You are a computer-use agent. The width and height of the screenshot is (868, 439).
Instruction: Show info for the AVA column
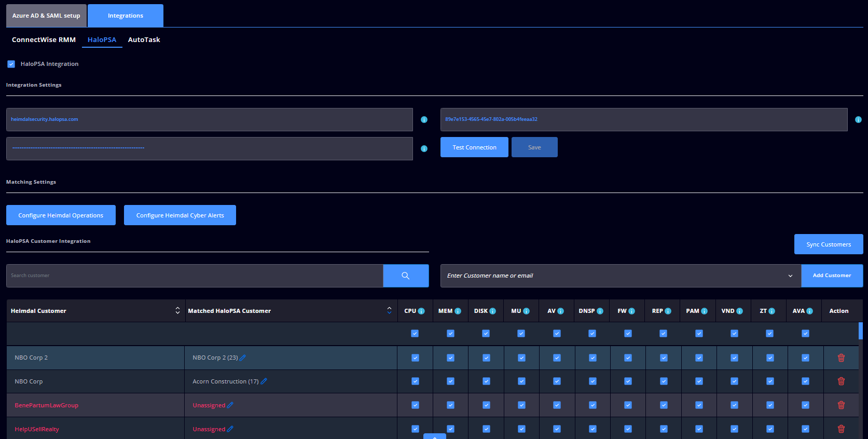click(809, 311)
